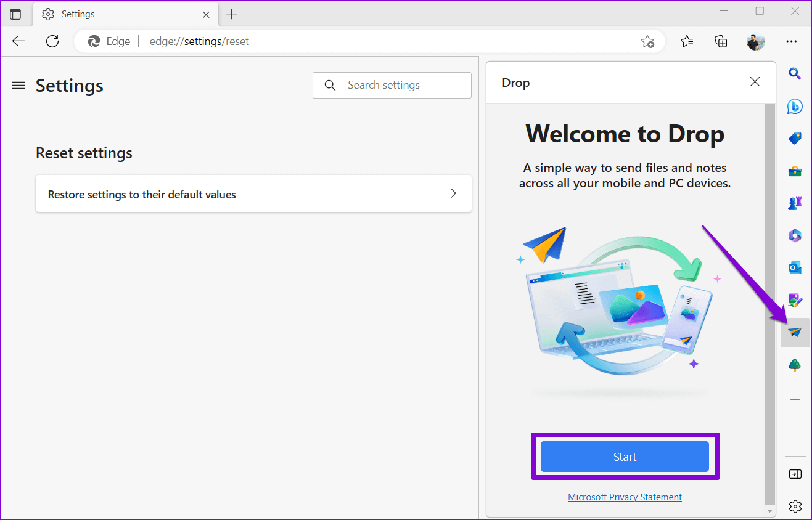Open the Games chess sidebar icon
Screen dimensions: 812x520
795,203
